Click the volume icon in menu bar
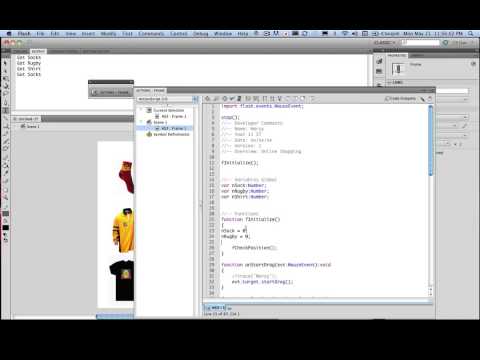Screen dimensions: 480x360 click(355, 34)
